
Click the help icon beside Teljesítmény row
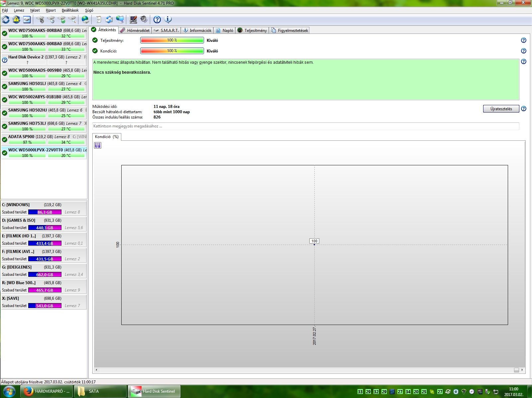tap(524, 40)
